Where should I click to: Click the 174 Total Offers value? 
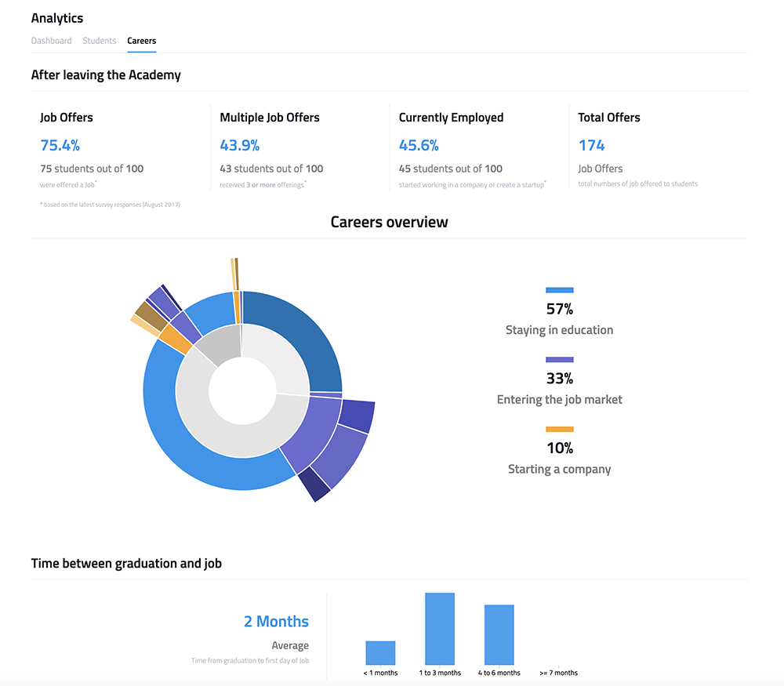591,146
